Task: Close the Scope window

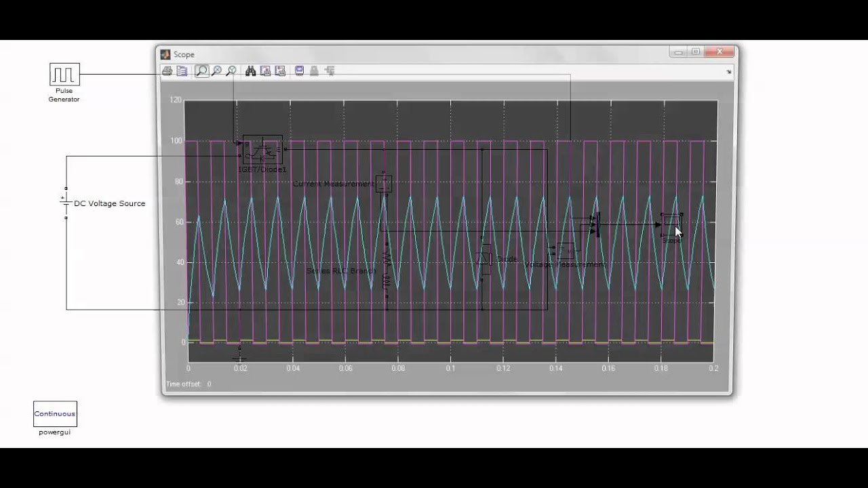Action: point(719,52)
